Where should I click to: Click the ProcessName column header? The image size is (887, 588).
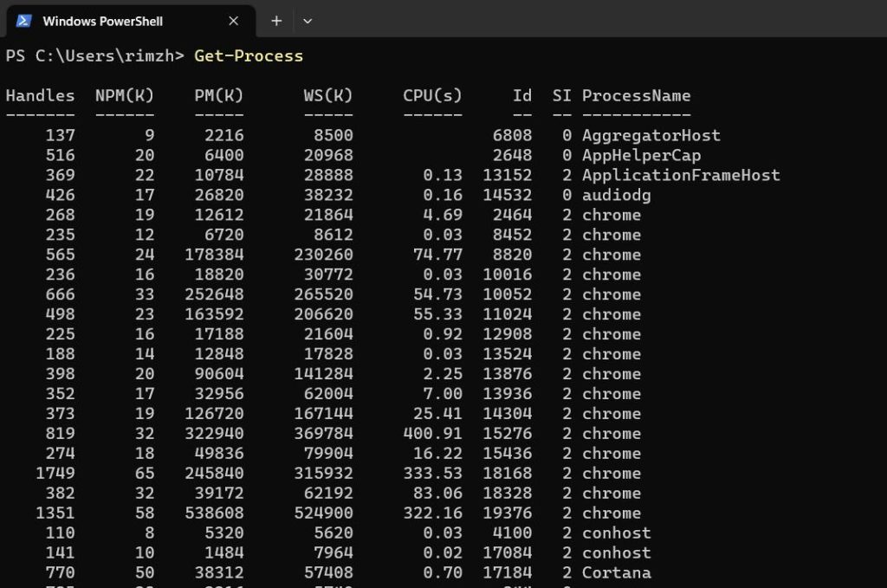pyautogui.click(x=636, y=95)
